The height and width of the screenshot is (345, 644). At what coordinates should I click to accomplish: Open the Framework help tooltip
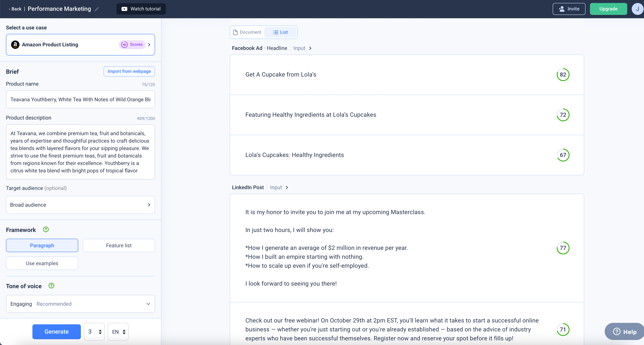coord(46,229)
